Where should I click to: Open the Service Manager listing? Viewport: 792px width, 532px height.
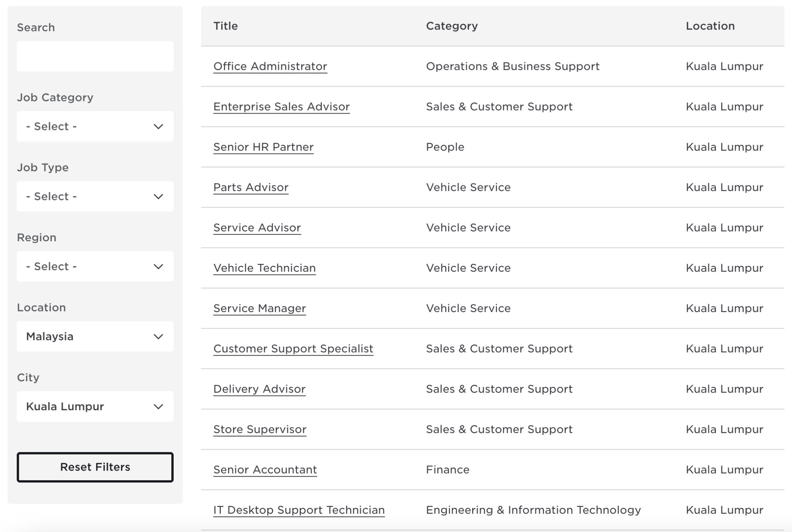(259, 309)
